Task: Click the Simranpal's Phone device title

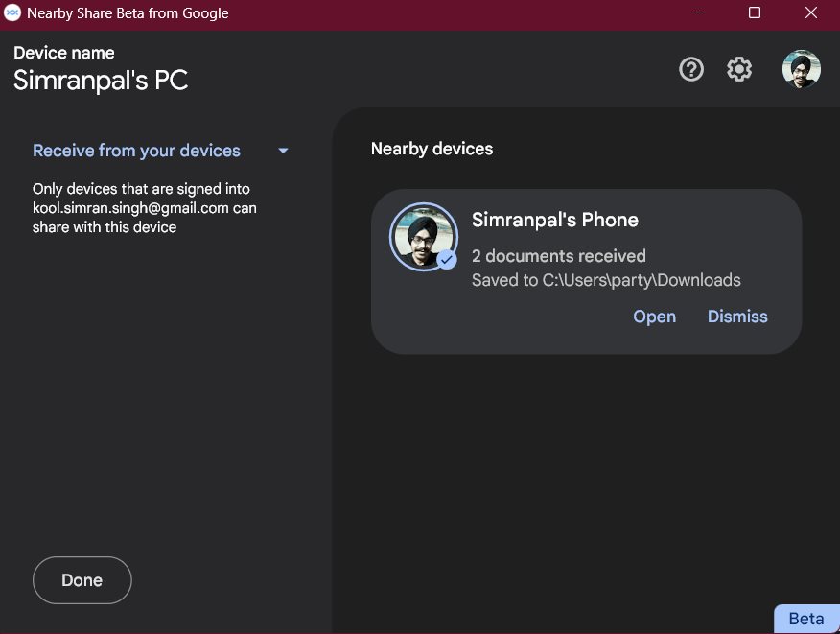Action: (x=555, y=220)
